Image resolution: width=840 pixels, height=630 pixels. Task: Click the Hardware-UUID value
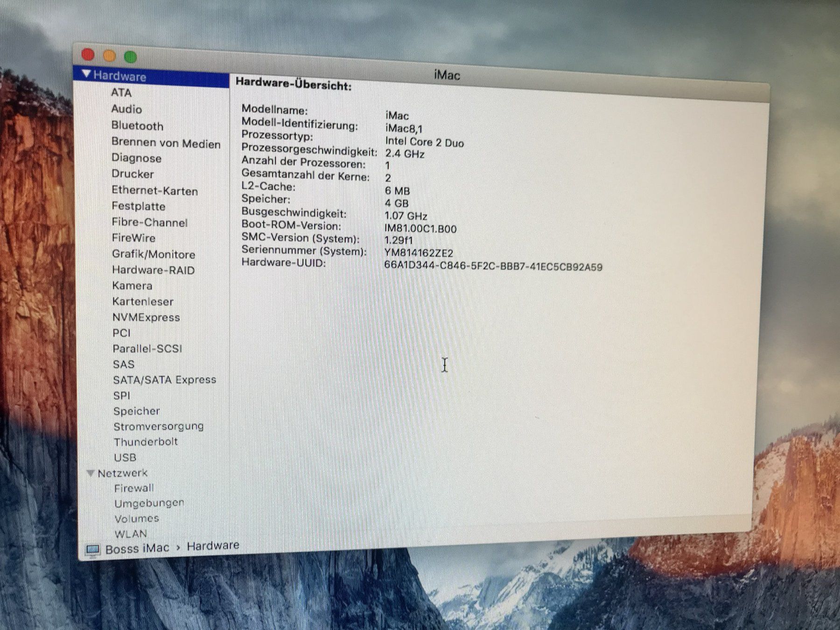493,266
